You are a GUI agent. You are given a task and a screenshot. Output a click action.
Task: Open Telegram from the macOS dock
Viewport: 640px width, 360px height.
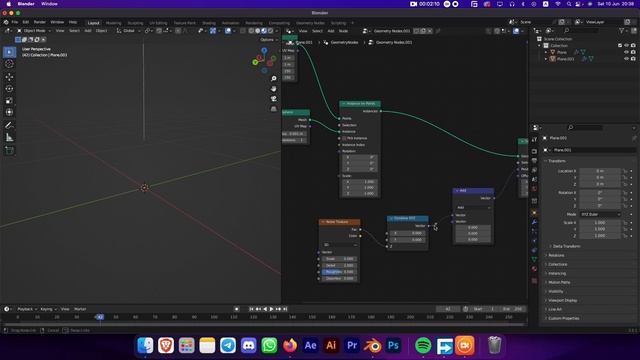click(x=228, y=346)
